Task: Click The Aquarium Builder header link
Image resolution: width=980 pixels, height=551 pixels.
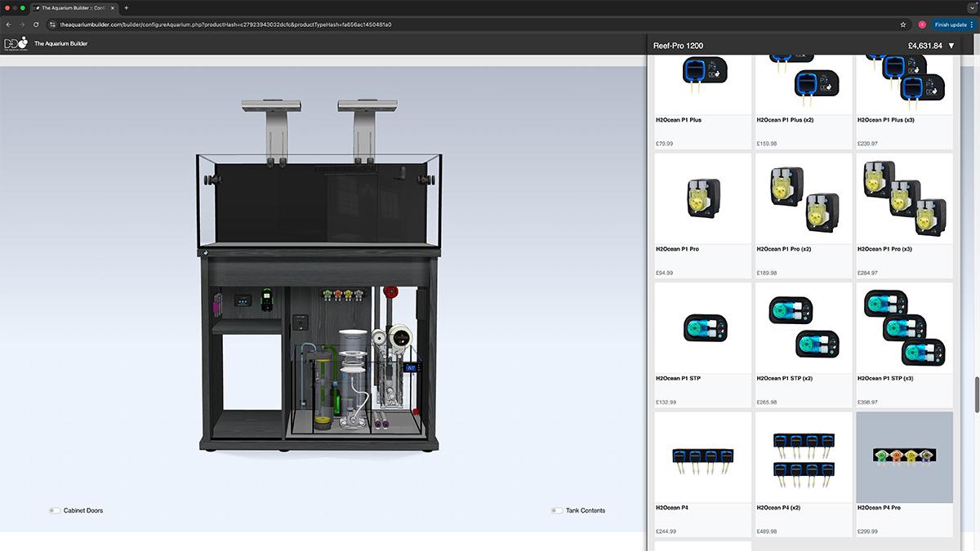Action: [x=60, y=43]
